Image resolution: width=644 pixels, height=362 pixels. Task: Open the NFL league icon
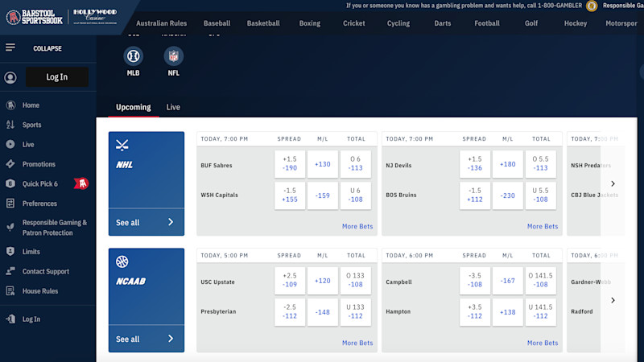pos(173,56)
